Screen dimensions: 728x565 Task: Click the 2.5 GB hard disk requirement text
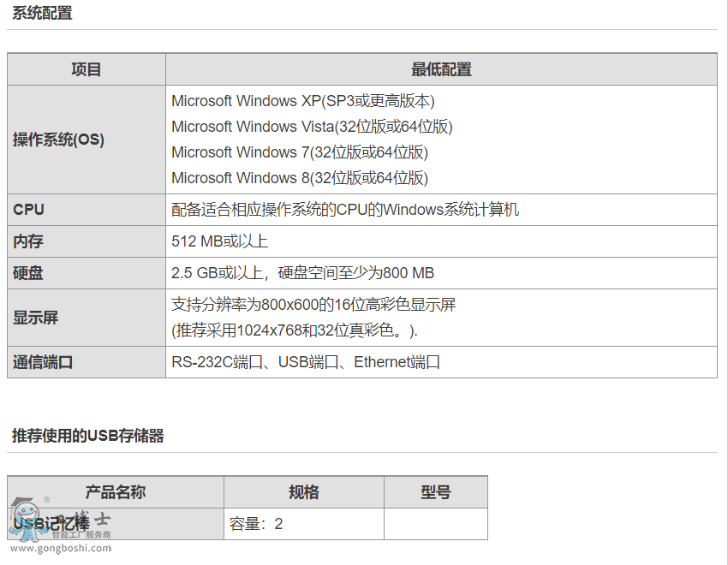(x=302, y=273)
